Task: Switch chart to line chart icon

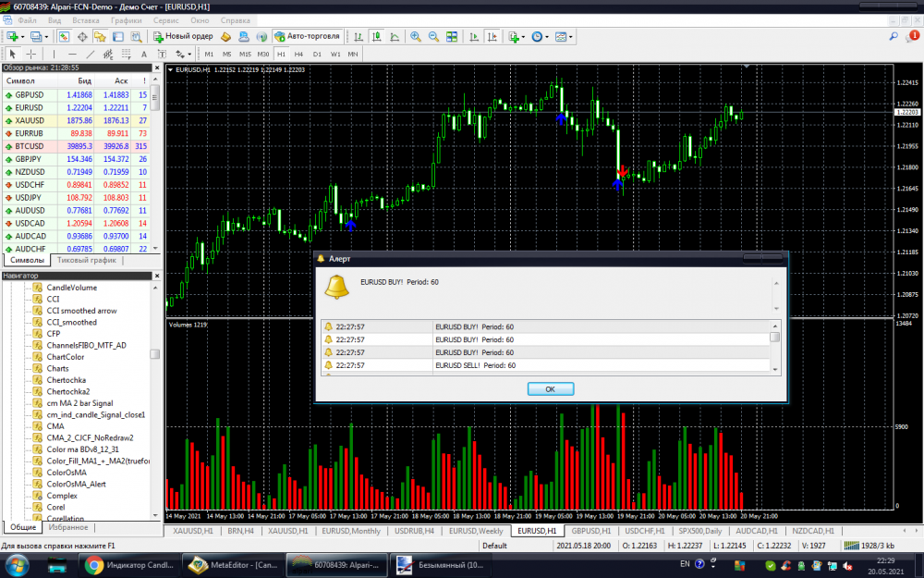Action: pos(395,37)
